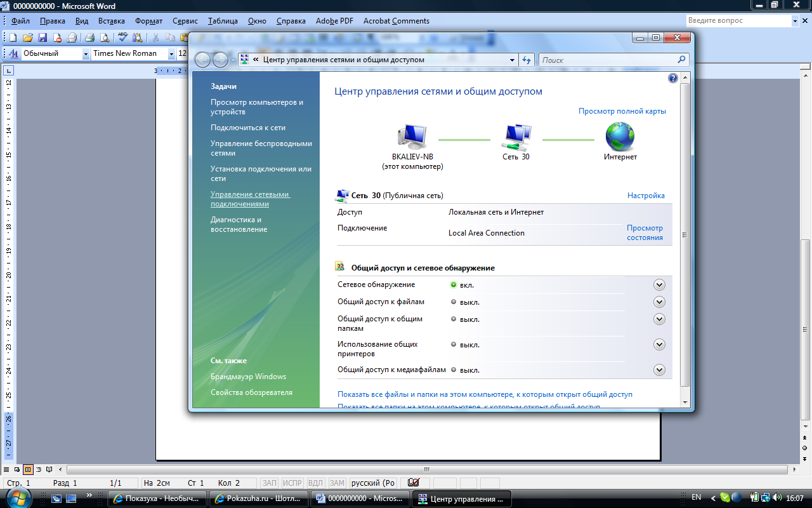Click the Copy icon in Word toolbar

[171, 37]
